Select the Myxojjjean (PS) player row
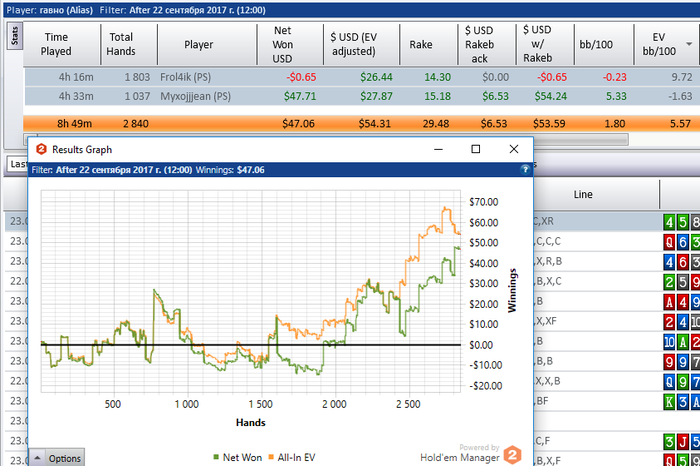This screenshot has height=466, width=700. click(x=362, y=96)
